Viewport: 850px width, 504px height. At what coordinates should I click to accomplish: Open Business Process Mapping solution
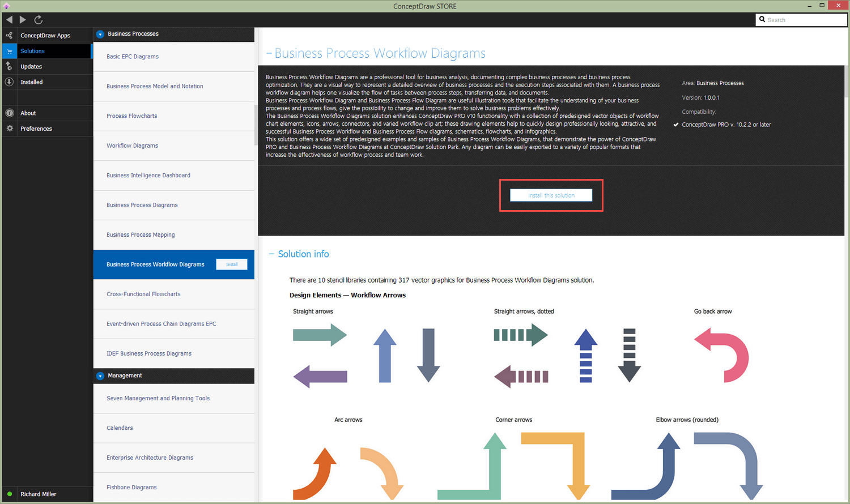point(173,234)
